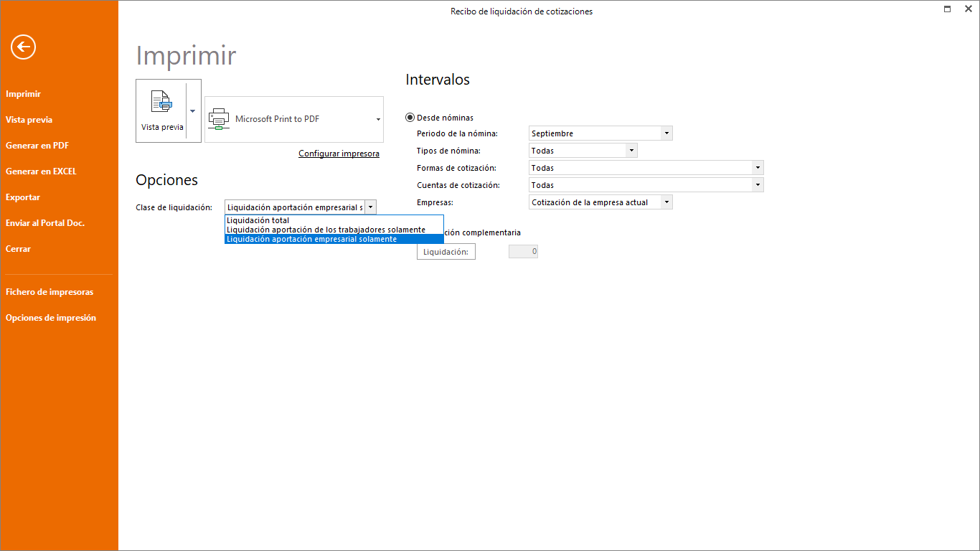This screenshot has width=980, height=551.
Task: Open Fichero de impresoras in the sidebar
Action: (x=50, y=292)
